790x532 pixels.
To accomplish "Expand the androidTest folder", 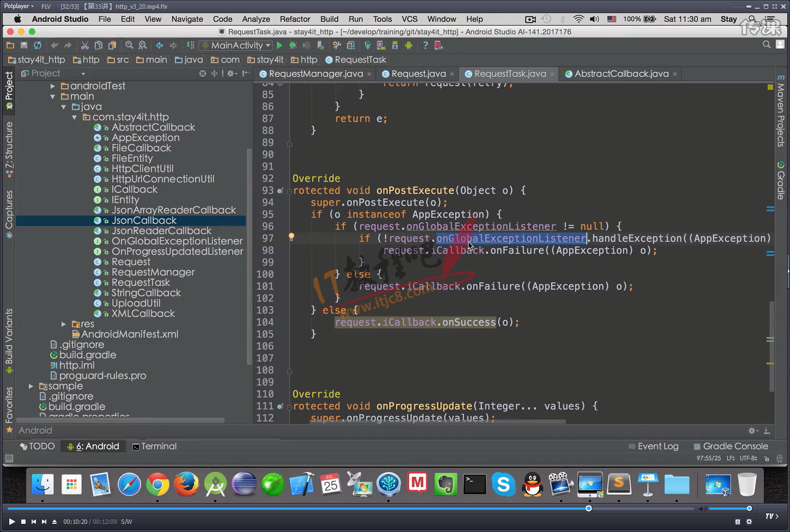I will point(53,86).
